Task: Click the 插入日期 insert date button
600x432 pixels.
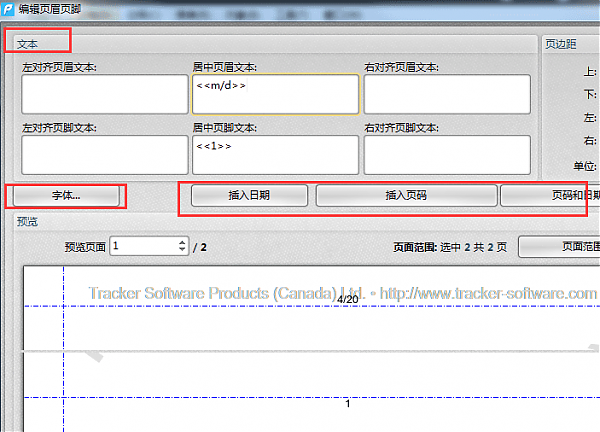Action: tap(249, 196)
